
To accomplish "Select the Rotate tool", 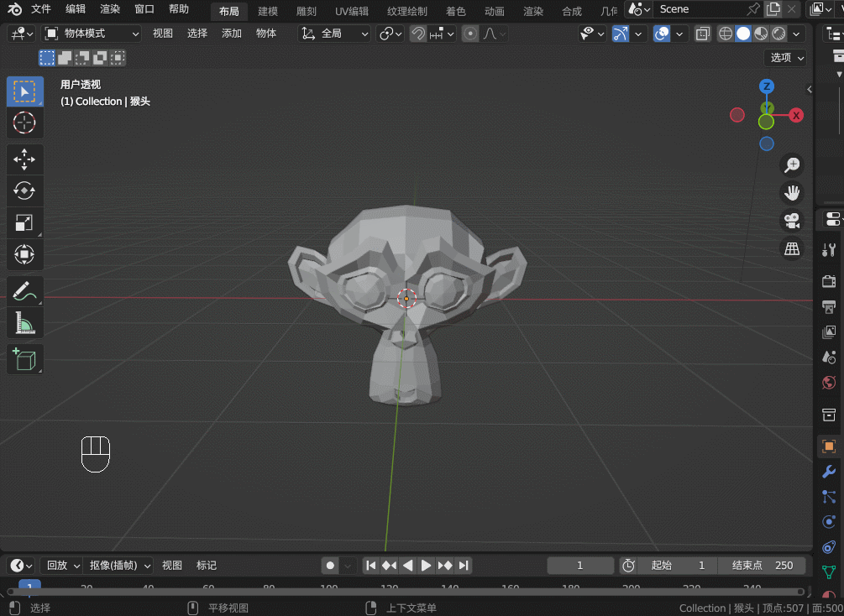I will click(x=24, y=191).
